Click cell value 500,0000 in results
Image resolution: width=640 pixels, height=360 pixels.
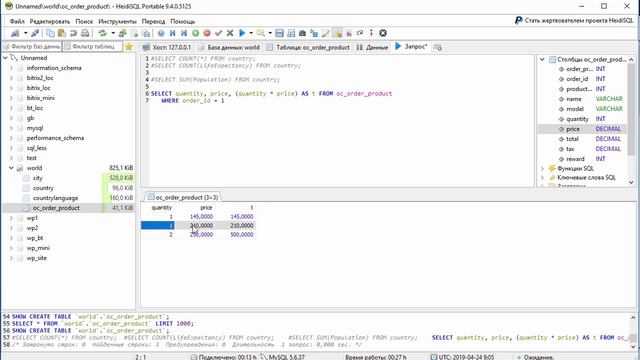click(242, 235)
